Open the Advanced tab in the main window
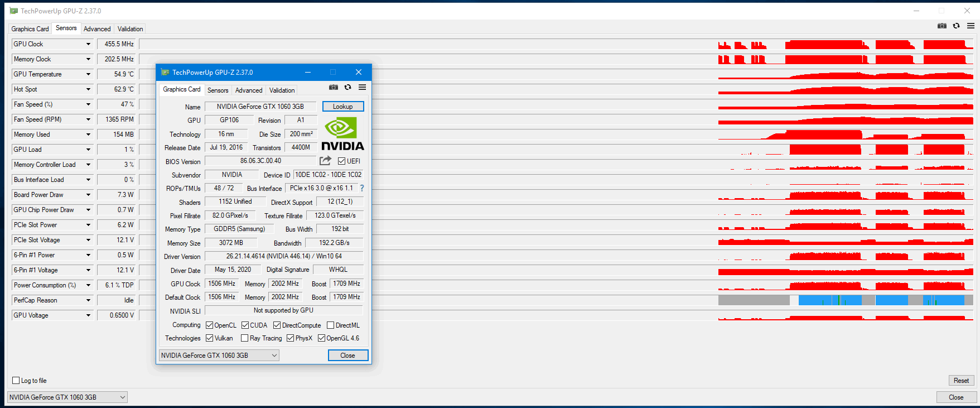The image size is (980, 408). click(97, 29)
